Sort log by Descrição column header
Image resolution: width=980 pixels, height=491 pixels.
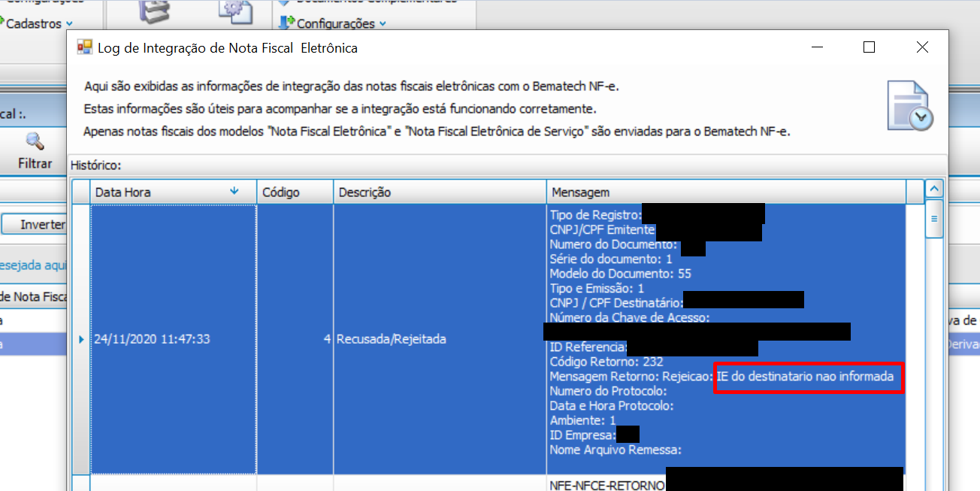440,192
